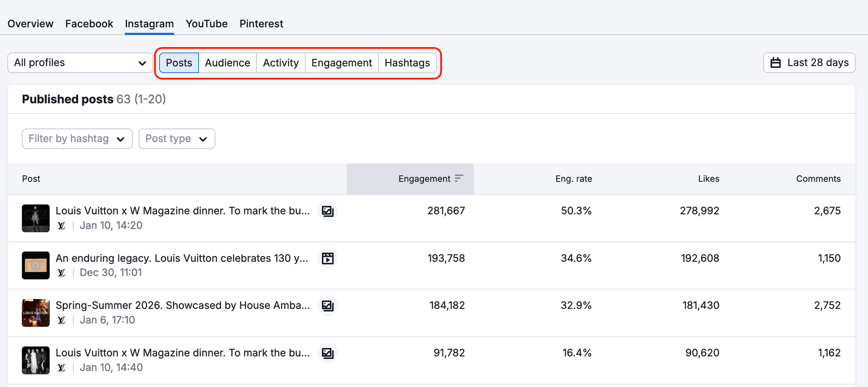Open the All profiles dropdown

click(x=80, y=63)
